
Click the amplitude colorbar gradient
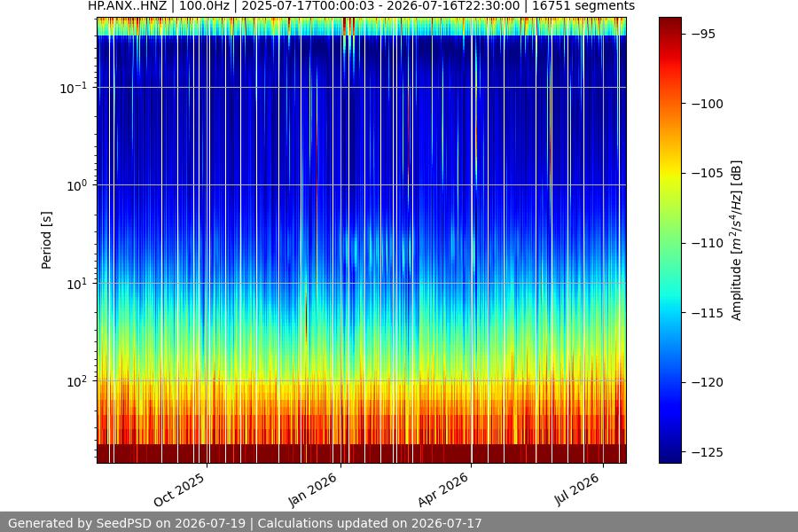tap(669, 240)
